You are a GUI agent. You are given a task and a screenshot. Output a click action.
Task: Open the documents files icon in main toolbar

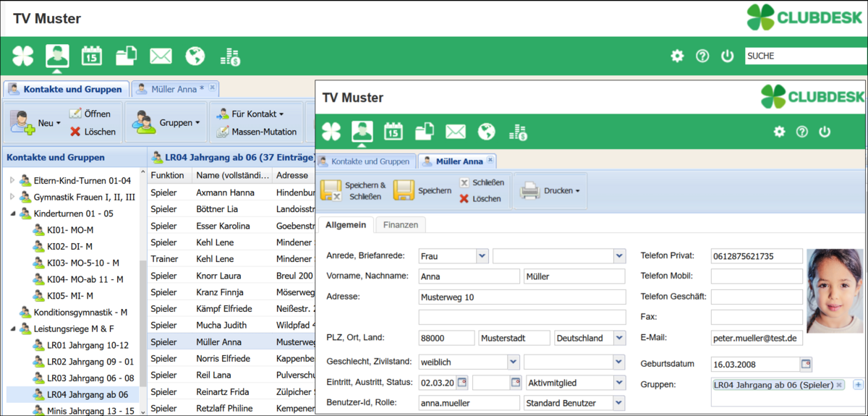(x=127, y=56)
